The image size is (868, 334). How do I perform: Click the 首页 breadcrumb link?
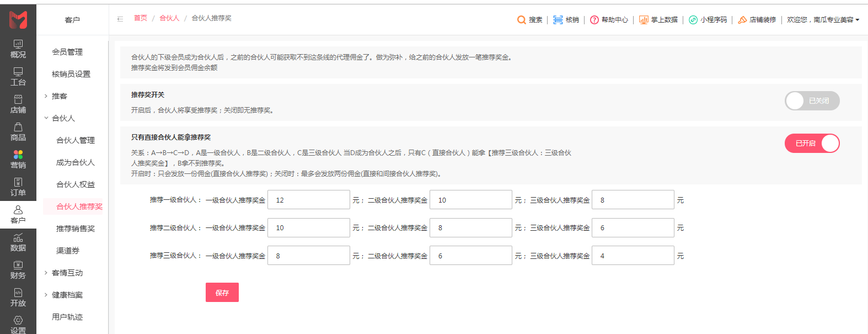coord(141,18)
